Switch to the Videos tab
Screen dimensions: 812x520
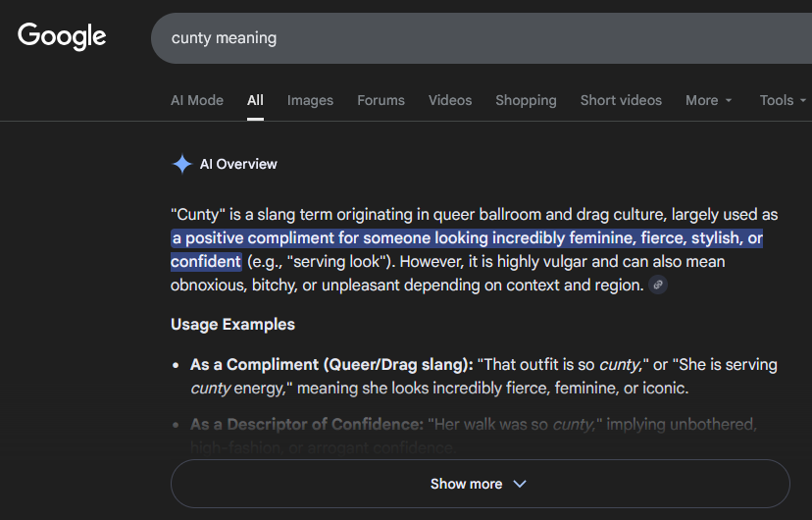450,100
